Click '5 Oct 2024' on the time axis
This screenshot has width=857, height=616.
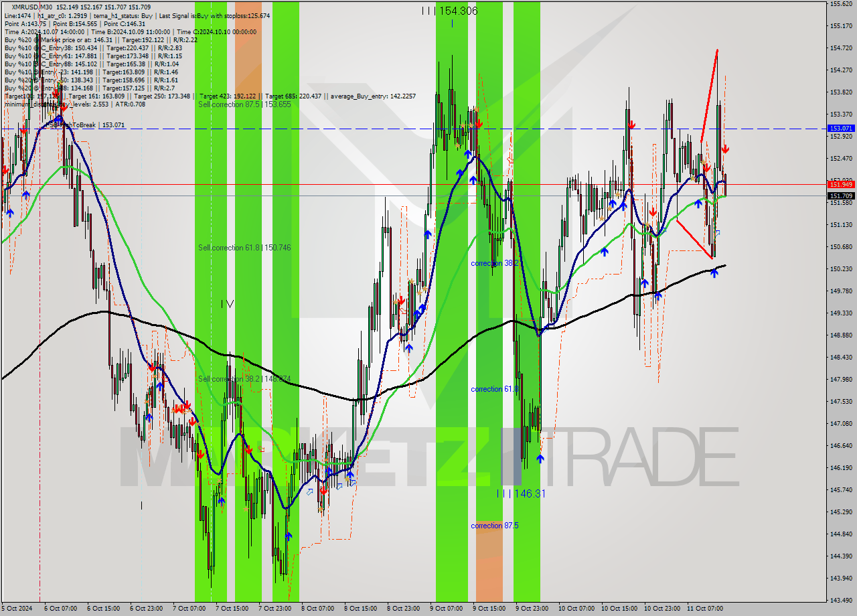17,609
